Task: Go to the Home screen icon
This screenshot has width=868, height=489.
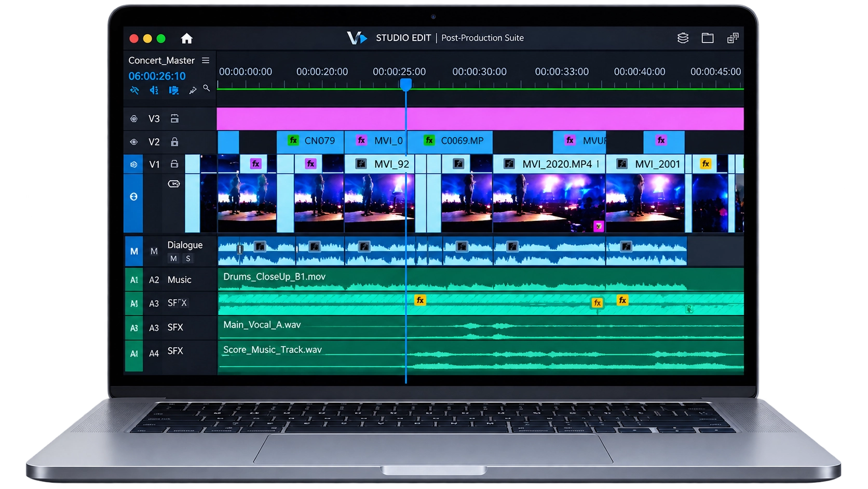Action: (186, 38)
